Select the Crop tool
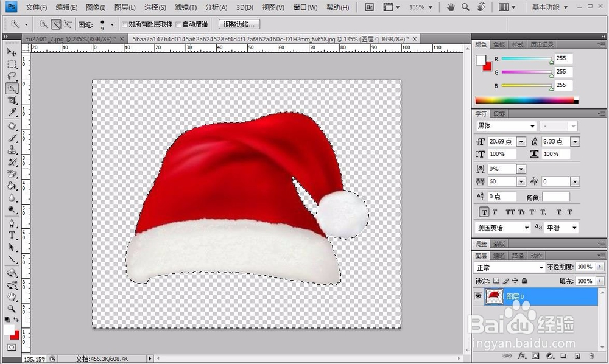This screenshot has width=609, height=364. click(12, 100)
